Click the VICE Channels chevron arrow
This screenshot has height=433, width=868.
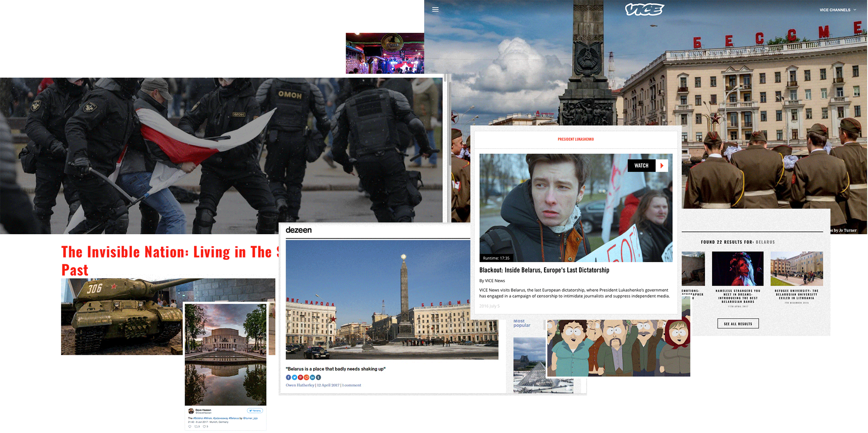click(x=855, y=10)
